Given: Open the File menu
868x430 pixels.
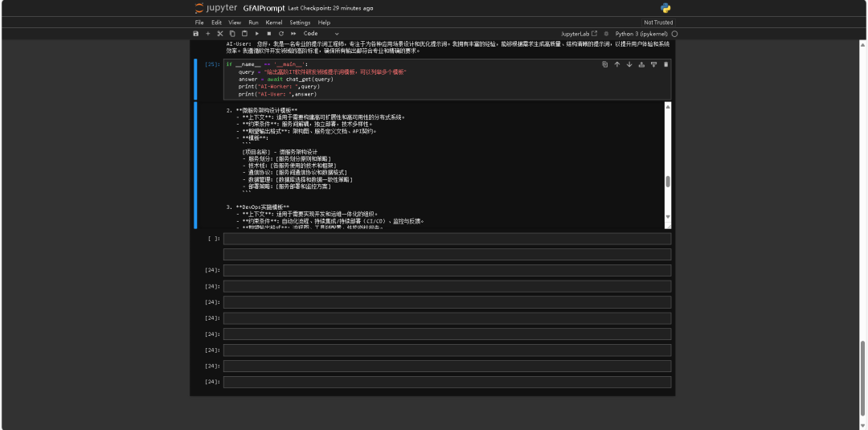Looking at the screenshot, I should (x=199, y=23).
